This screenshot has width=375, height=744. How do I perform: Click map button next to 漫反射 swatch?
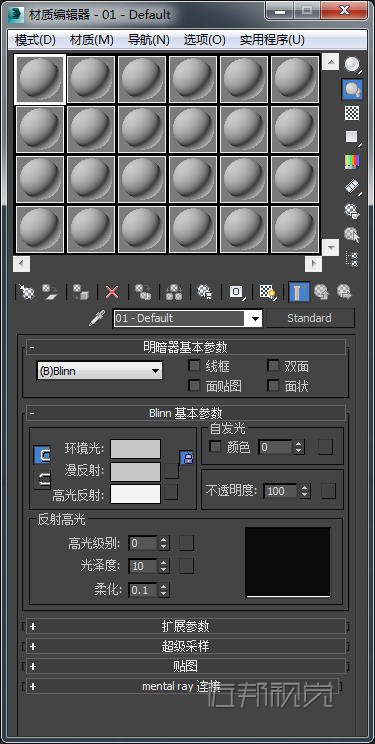click(x=171, y=471)
